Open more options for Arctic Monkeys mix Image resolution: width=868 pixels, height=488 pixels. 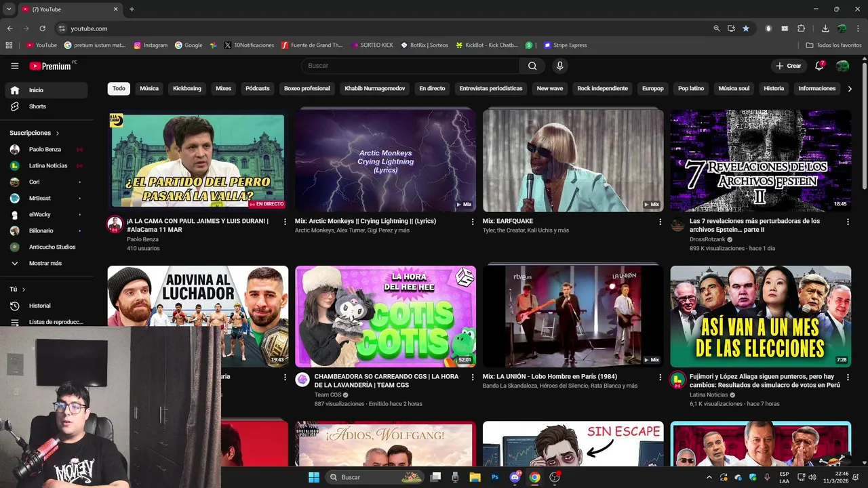coord(473,222)
